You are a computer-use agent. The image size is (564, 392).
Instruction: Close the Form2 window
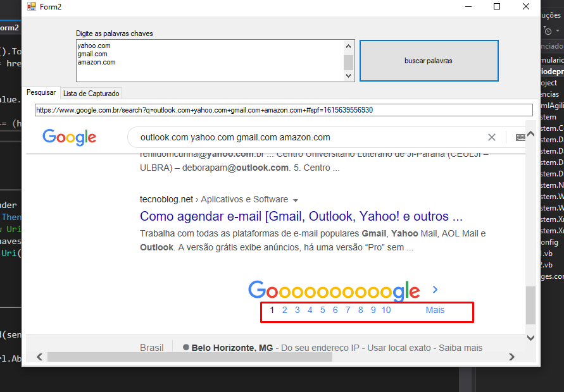click(526, 6)
